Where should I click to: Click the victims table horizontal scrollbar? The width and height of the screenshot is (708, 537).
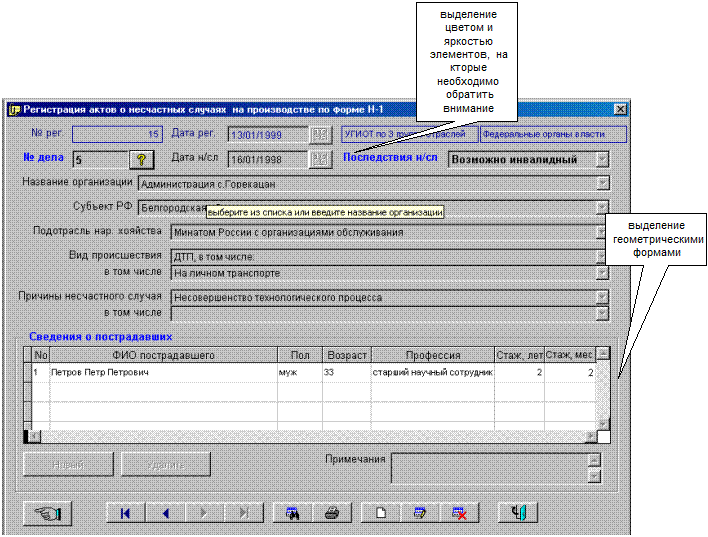pyautogui.click(x=310, y=436)
